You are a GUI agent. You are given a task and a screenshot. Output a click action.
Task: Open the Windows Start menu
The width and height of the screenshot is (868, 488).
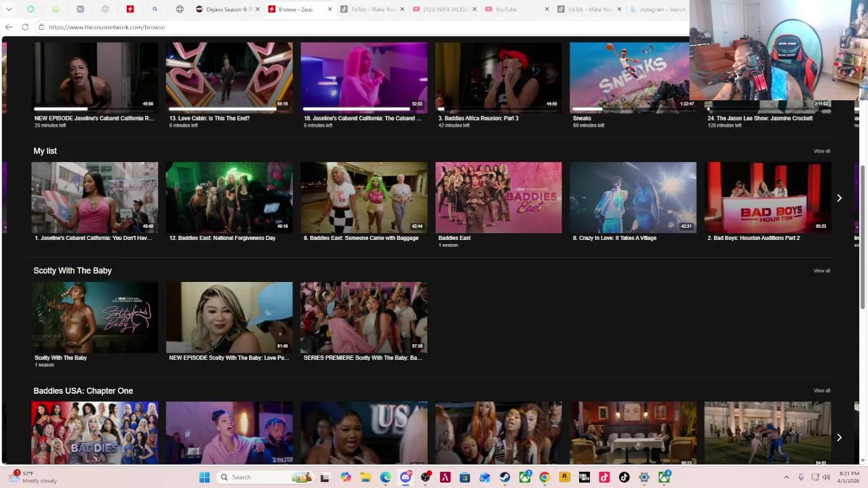coord(204,477)
